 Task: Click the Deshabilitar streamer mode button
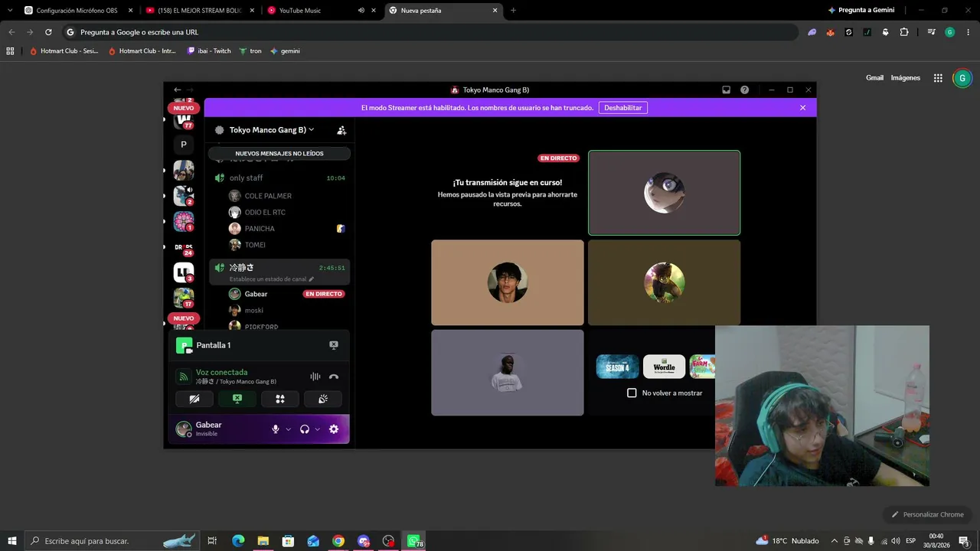623,108
